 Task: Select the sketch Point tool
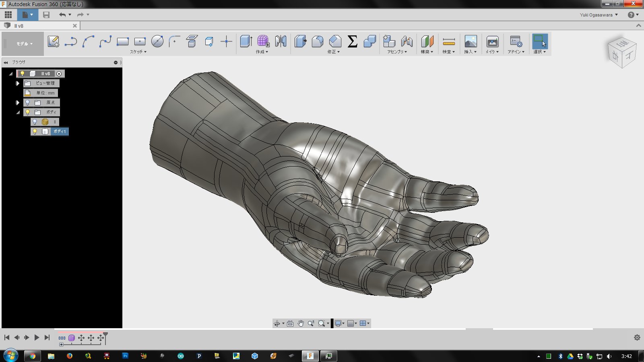[x=226, y=41]
